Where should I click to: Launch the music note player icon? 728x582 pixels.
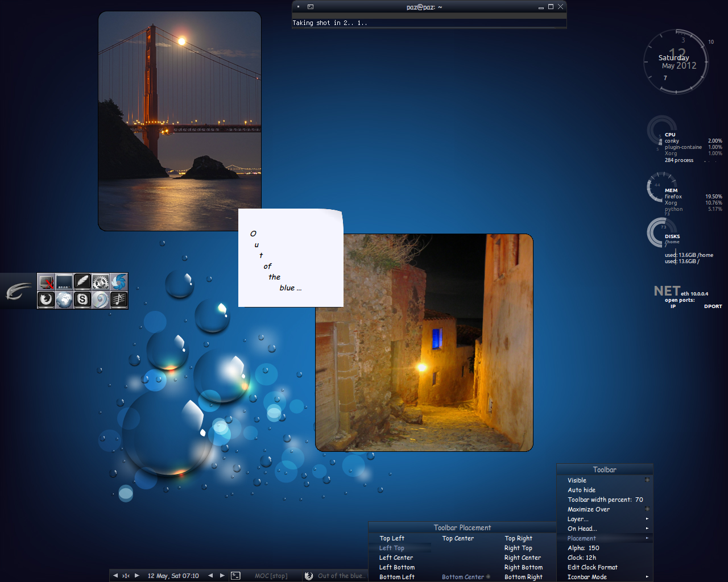point(119,300)
